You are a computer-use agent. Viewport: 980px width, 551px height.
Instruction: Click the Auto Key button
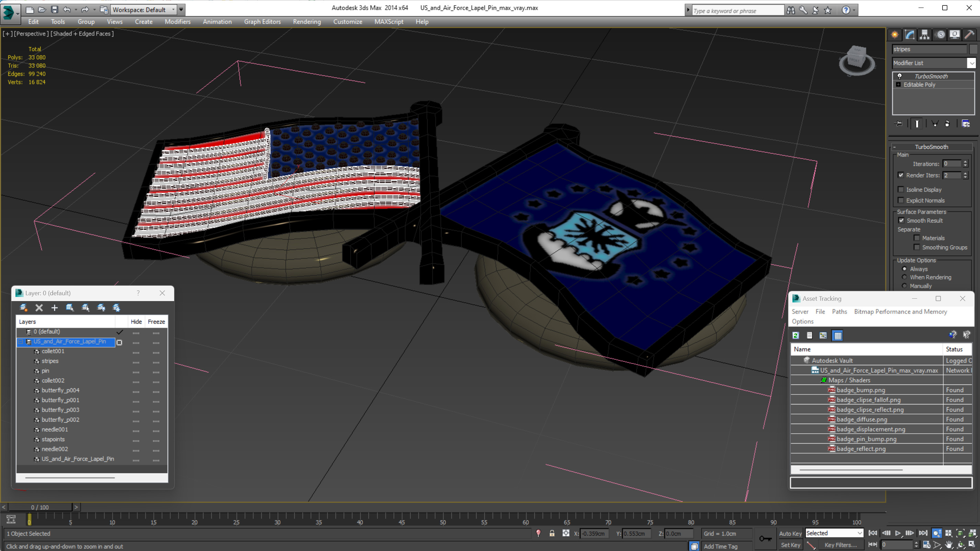pos(790,533)
